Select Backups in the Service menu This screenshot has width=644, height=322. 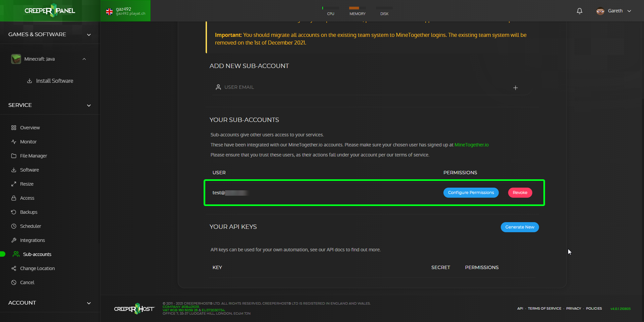tap(29, 212)
